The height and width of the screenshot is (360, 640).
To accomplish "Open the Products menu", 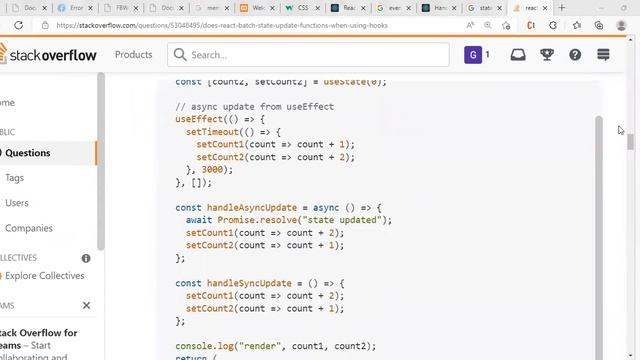I will [133, 55].
